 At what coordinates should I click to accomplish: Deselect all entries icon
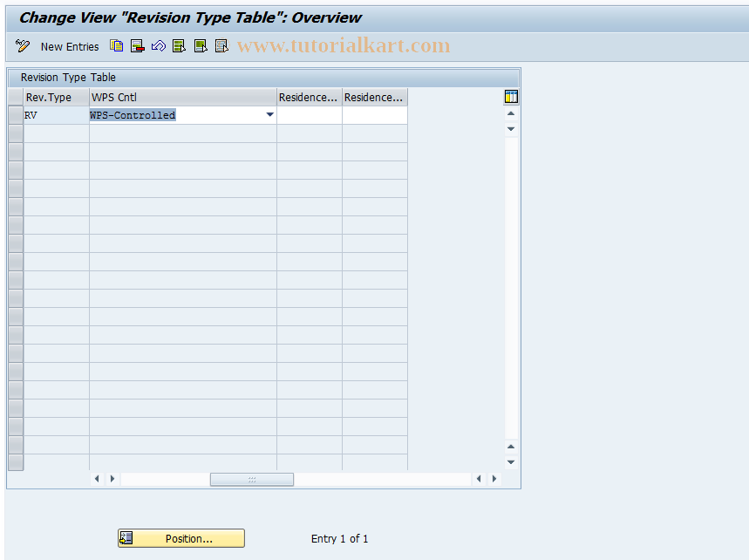point(221,46)
